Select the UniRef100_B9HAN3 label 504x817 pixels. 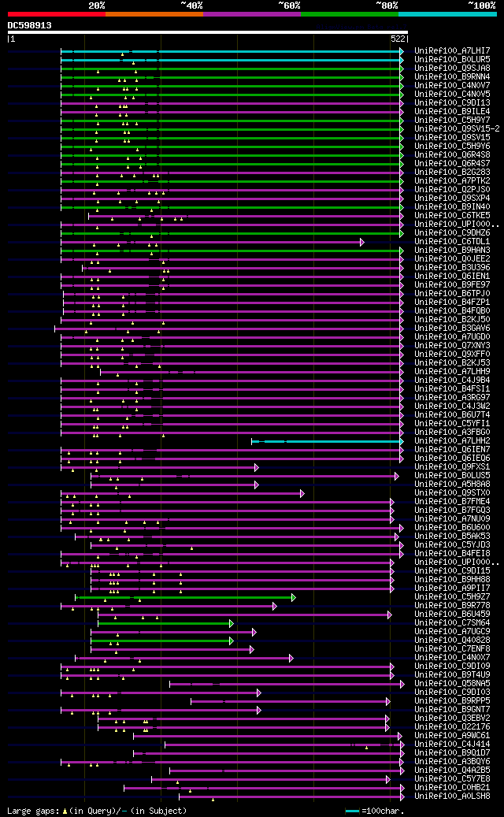click(452, 251)
